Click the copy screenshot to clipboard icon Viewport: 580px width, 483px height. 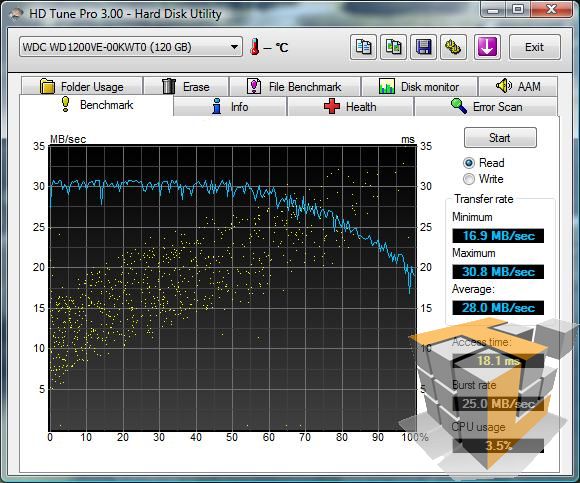pyautogui.click(x=394, y=47)
